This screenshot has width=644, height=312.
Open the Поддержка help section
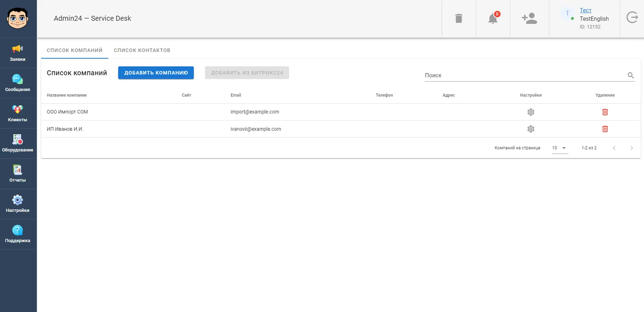(18, 234)
